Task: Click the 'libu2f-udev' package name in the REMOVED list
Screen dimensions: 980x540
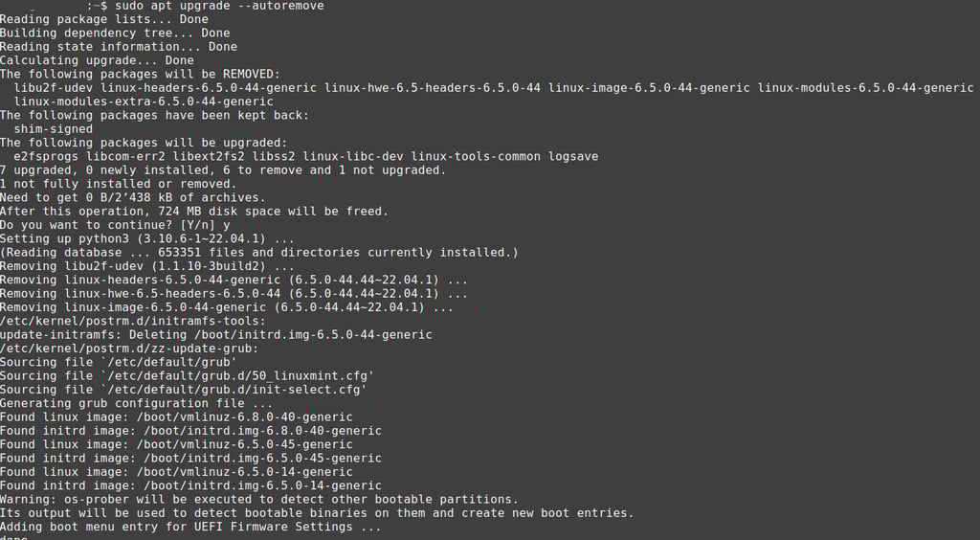Action: pos(54,88)
